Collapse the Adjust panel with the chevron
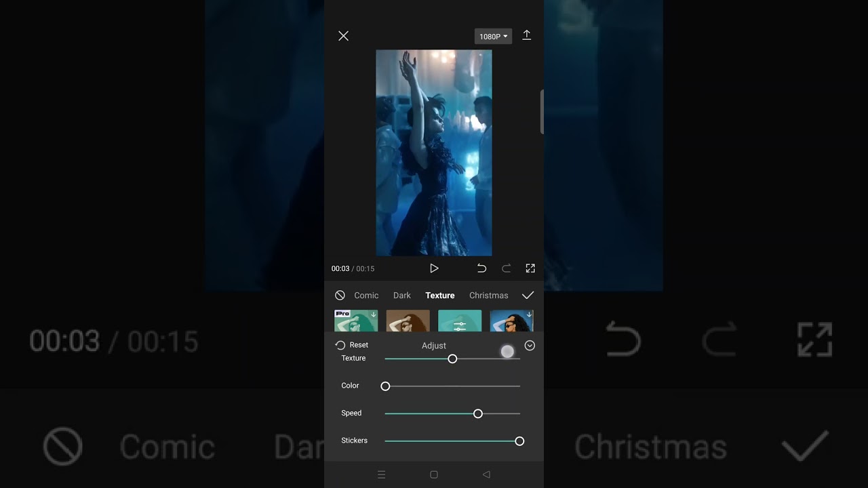The image size is (868, 488). (530, 346)
